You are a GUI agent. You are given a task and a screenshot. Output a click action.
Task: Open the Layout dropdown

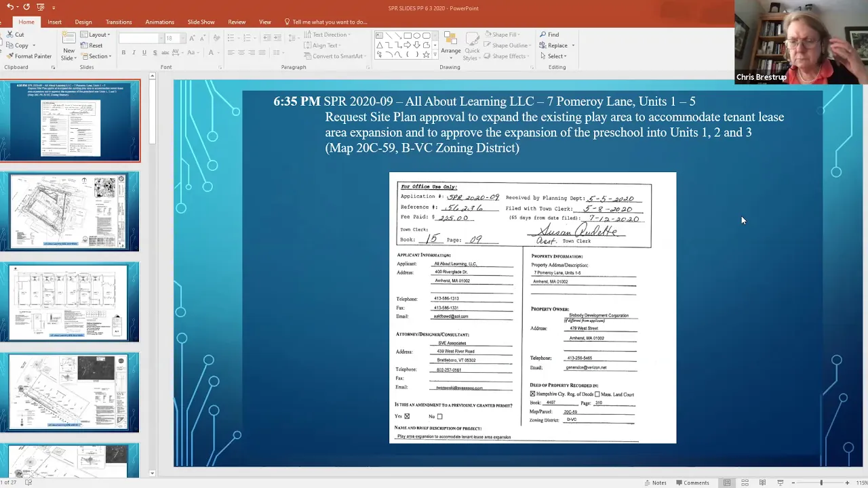[96, 35]
